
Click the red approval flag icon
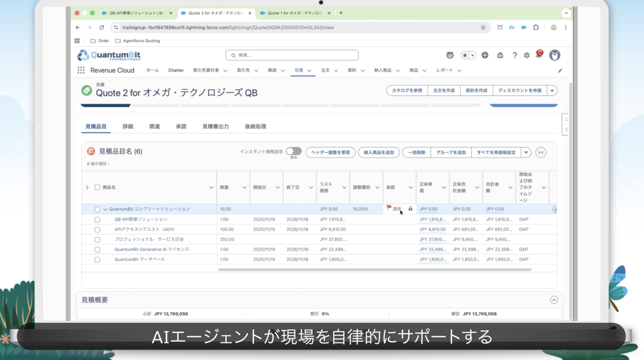pos(389,208)
